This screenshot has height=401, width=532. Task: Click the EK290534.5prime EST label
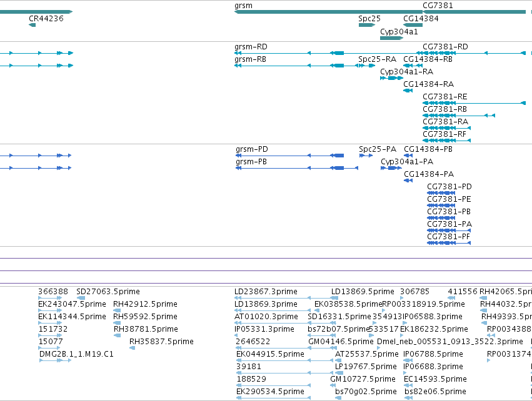pyautogui.click(x=271, y=392)
